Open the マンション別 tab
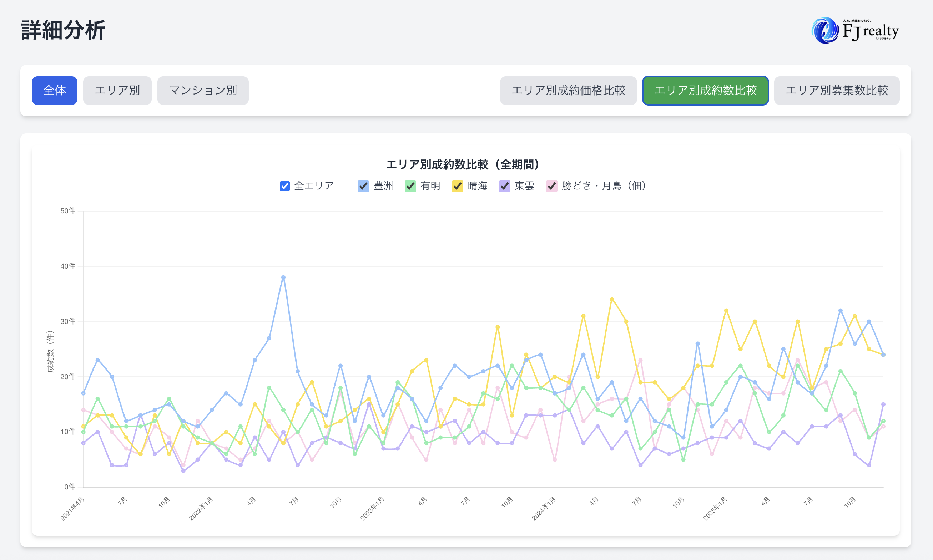The height and width of the screenshot is (560, 933). point(203,91)
